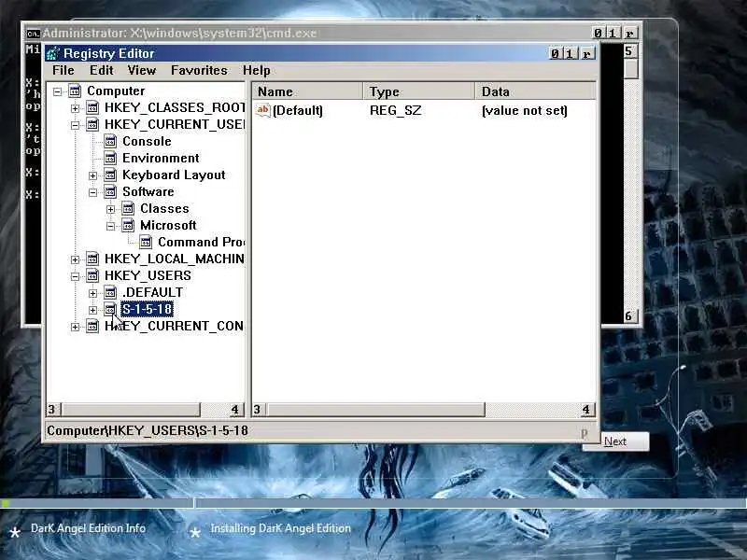Expand HKEY_LOCAL_MACHINE branch
The image size is (747, 560).
[76, 259]
